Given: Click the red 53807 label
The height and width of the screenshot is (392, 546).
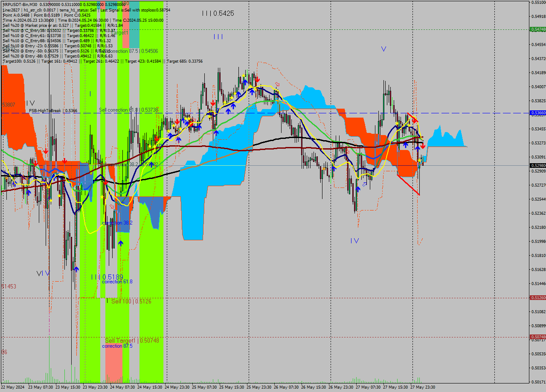Looking at the screenshot, I should click(9, 104).
